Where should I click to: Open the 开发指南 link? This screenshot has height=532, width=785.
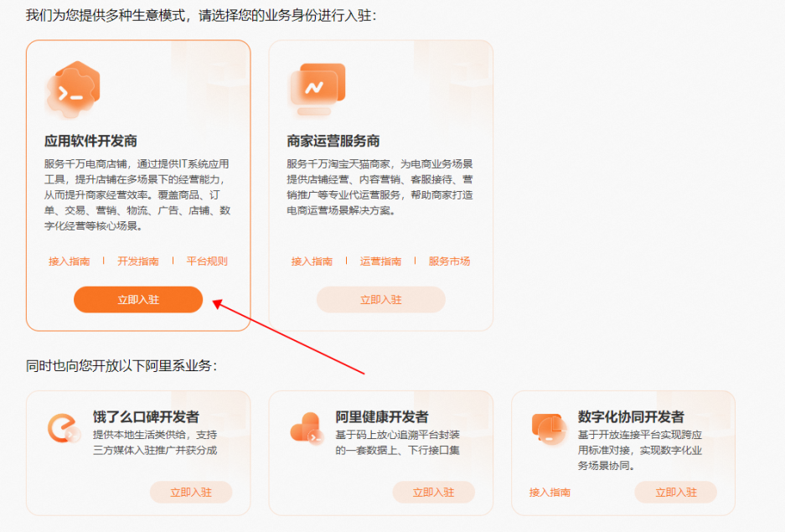pyautogui.click(x=138, y=261)
